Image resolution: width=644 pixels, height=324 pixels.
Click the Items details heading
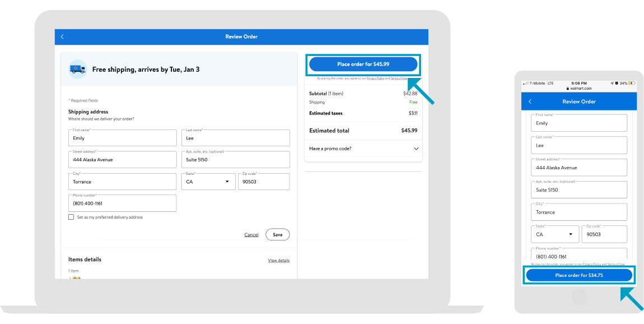(x=85, y=260)
